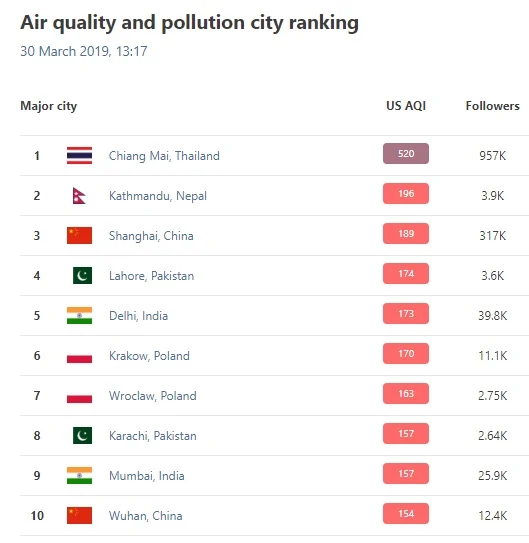The height and width of the screenshot is (543, 529).
Task: Open the Kathmandu, Nepal city link
Action: pyautogui.click(x=158, y=196)
